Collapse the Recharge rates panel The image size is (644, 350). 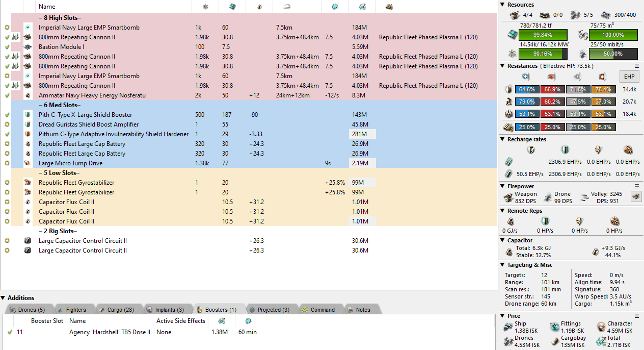tap(503, 139)
